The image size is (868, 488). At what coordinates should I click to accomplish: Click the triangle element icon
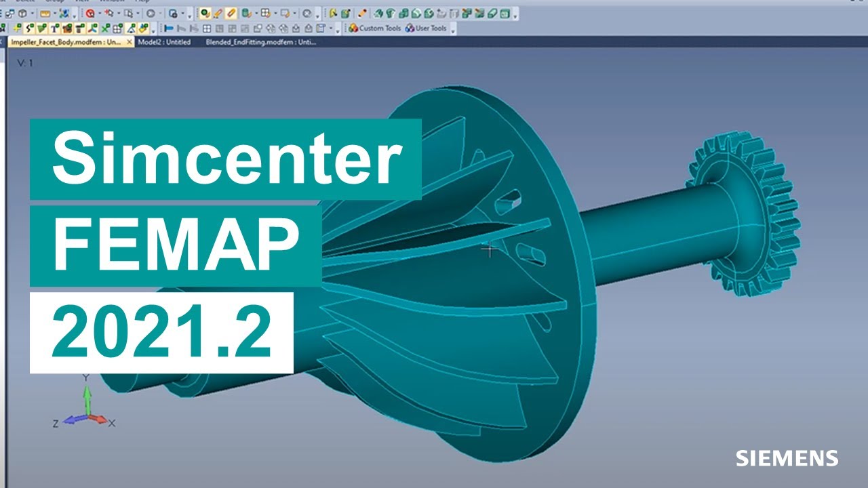[x=131, y=28]
